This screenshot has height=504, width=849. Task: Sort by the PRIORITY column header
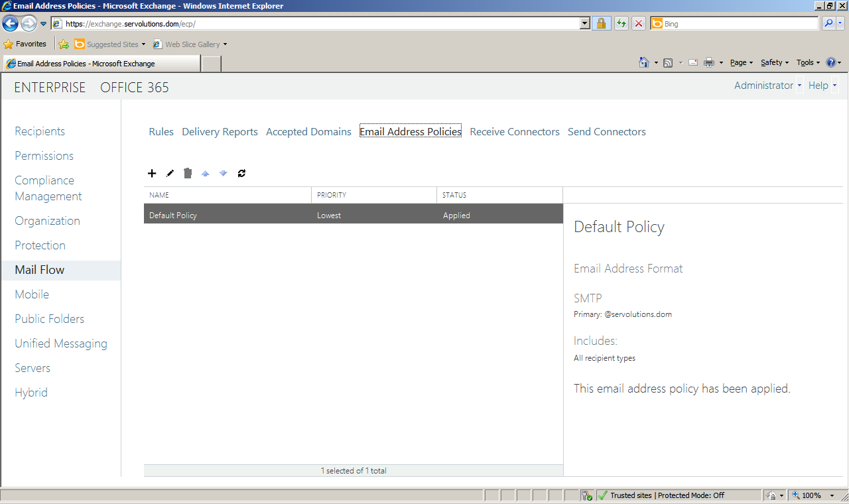[374, 195]
